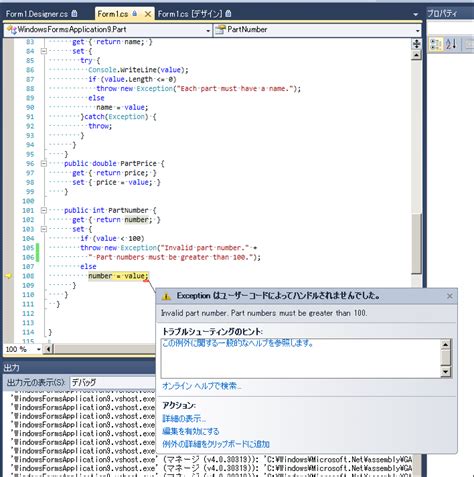Collapse the PartNumber property at line 101
Screen dimensions: 474x477
43,210
